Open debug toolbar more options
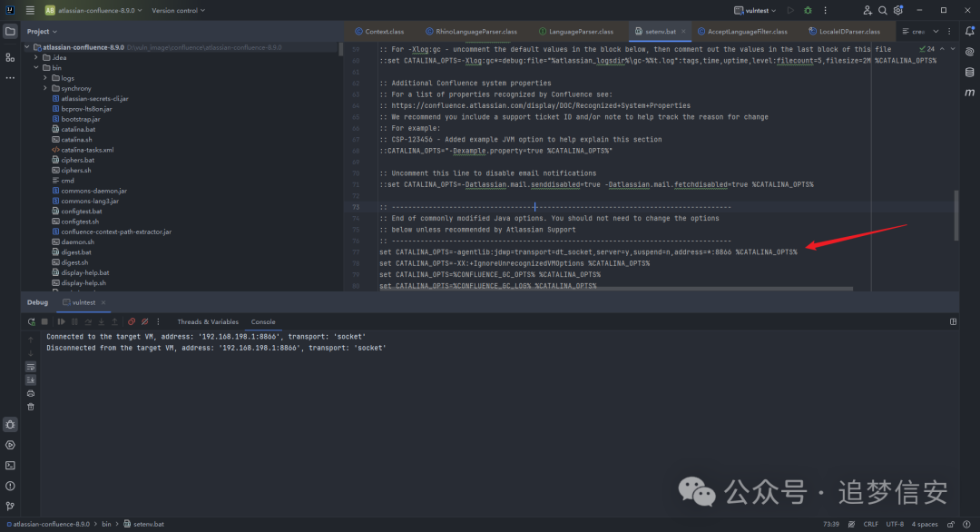Viewport: 980px width, 532px height. tap(158, 322)
